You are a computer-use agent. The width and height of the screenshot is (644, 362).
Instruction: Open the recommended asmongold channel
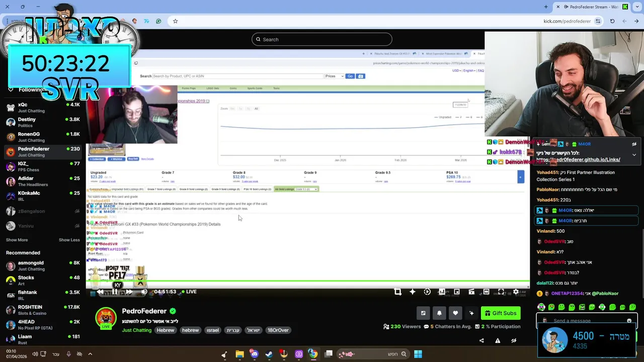[43, 265]
